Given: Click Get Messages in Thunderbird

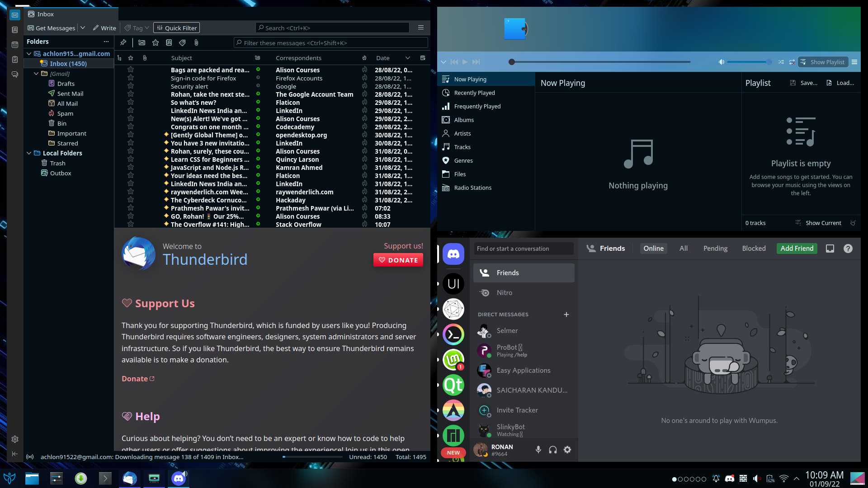Looking at the screenshot, I should [x=51, y=28].
